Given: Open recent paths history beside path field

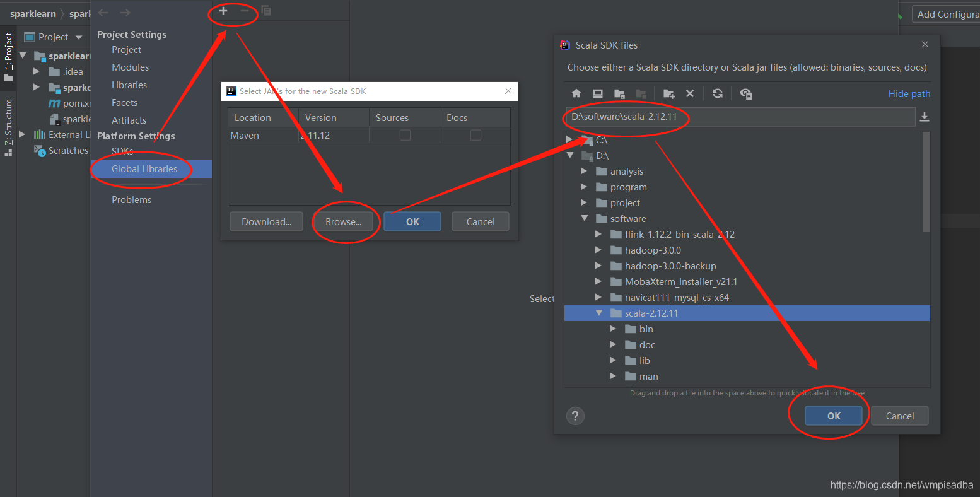Looking at the screenshot, I should pos(925,117).
